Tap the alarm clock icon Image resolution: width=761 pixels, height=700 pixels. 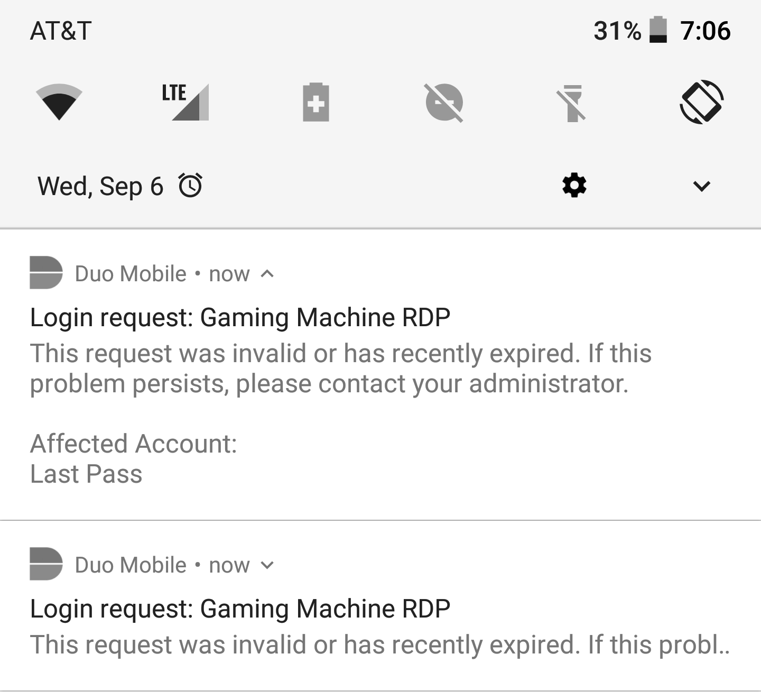(x=190, y=186)
